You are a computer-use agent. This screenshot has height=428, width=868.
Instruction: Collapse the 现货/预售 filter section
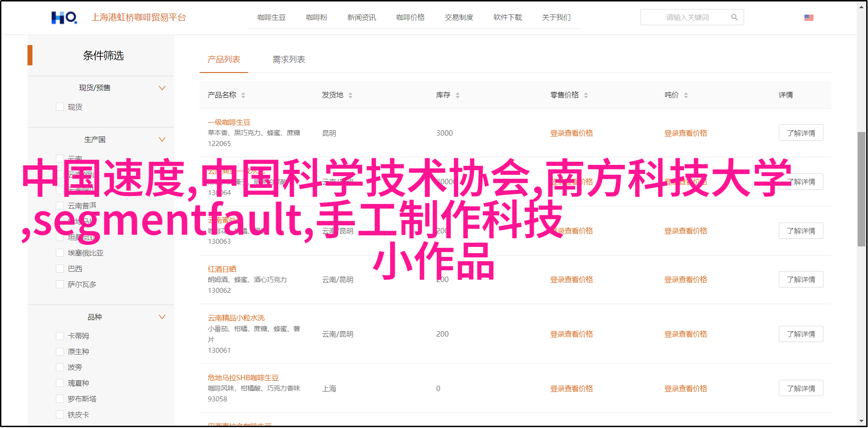click(162, 88)
